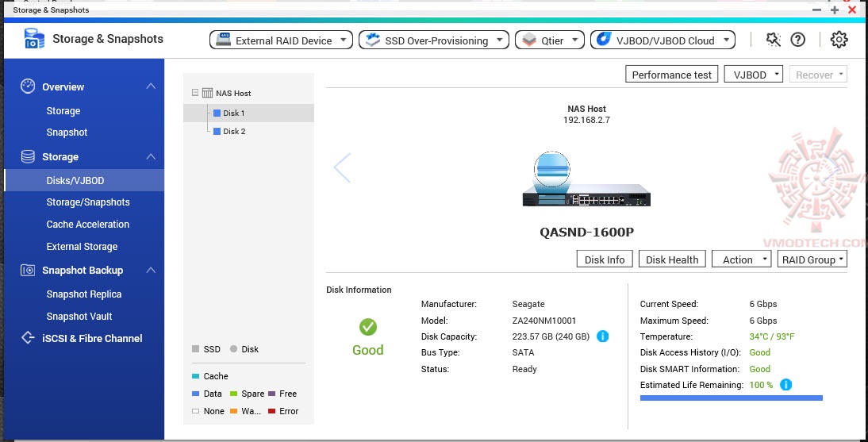The width and height of the screenshot is (868, 442).
Task: Open Storage/Snapshots page
Action: pos(88,202)
